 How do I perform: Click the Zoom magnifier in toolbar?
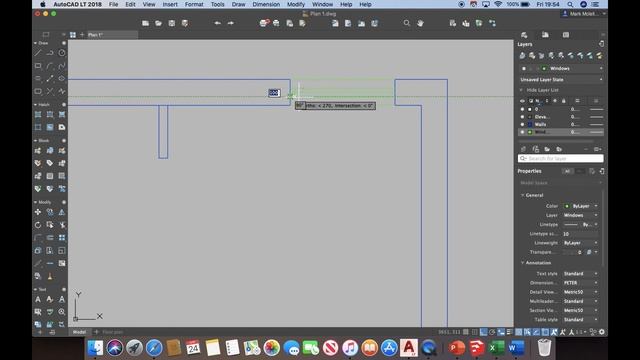[x=407, y=23]
